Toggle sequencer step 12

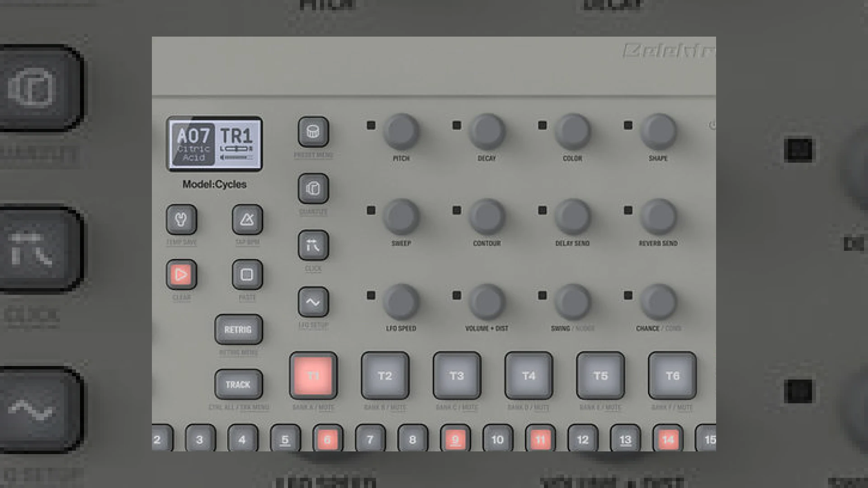(x=583, y=438)
